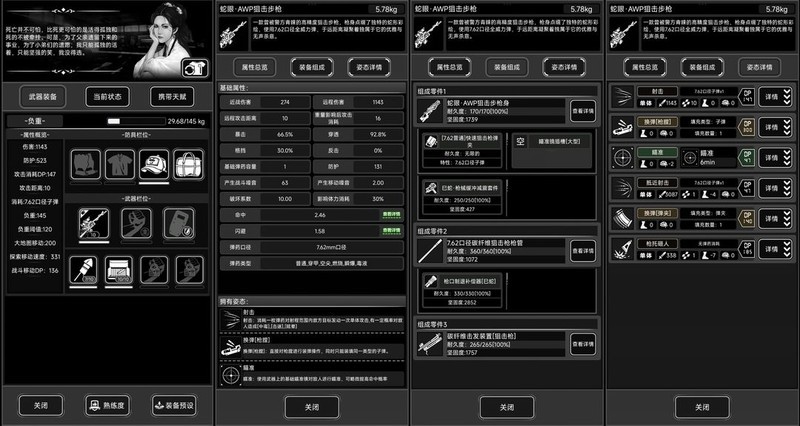Click the empty 瞄准镜插槽[大型] scope slot

[552, 152]
